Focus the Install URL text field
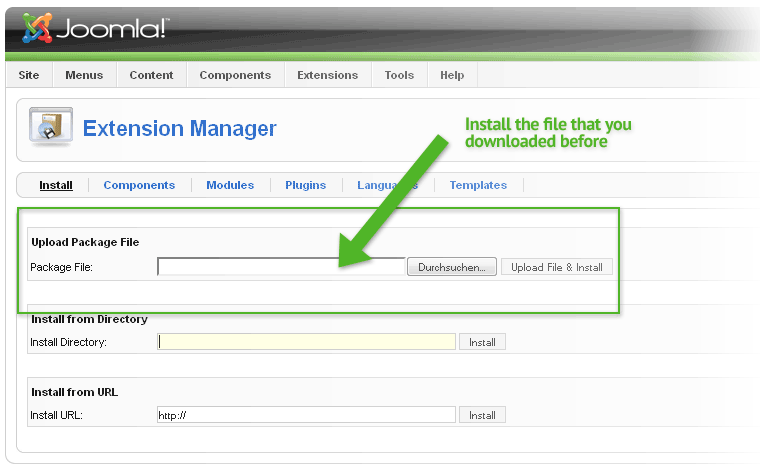760x472 pixels. pos(306,415)
